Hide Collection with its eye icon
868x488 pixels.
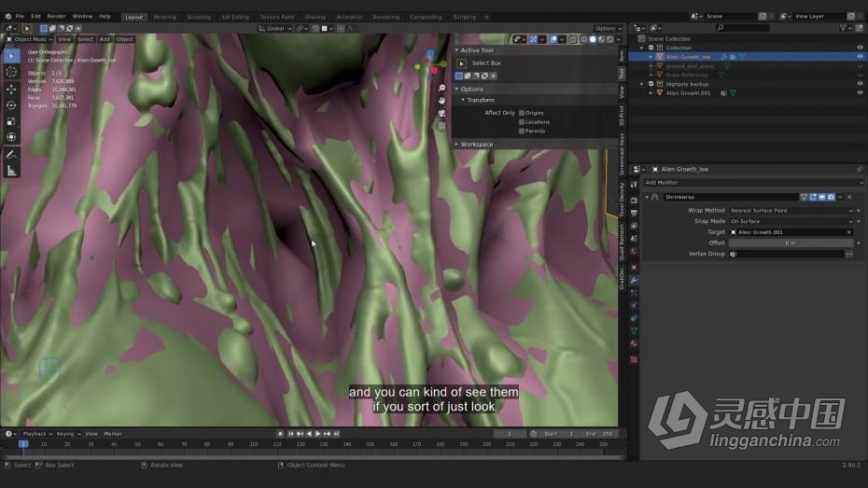click(860, 48)
